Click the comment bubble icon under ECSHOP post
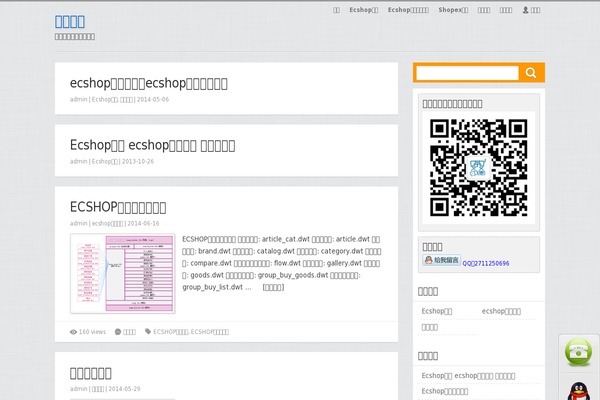 click(118, 332)
